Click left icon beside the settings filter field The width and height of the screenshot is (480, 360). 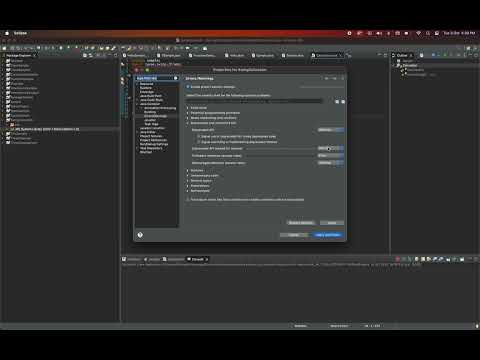click(x=337, y=101)
